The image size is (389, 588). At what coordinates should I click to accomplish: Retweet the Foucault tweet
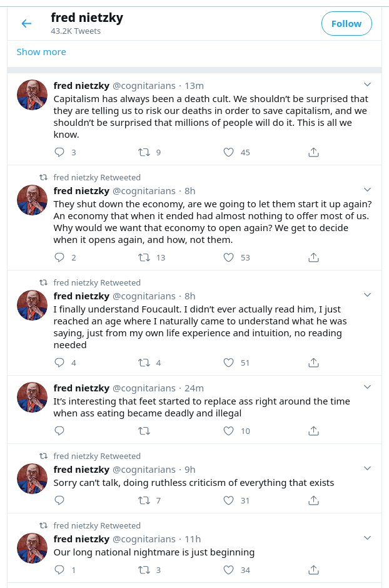pyautogui.click(x=144, y=363)
